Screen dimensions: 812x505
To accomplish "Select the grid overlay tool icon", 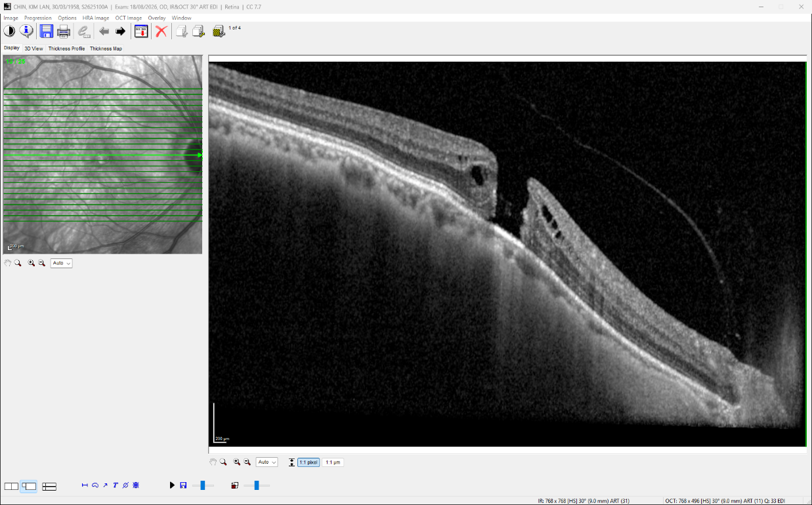I will 136,485.
